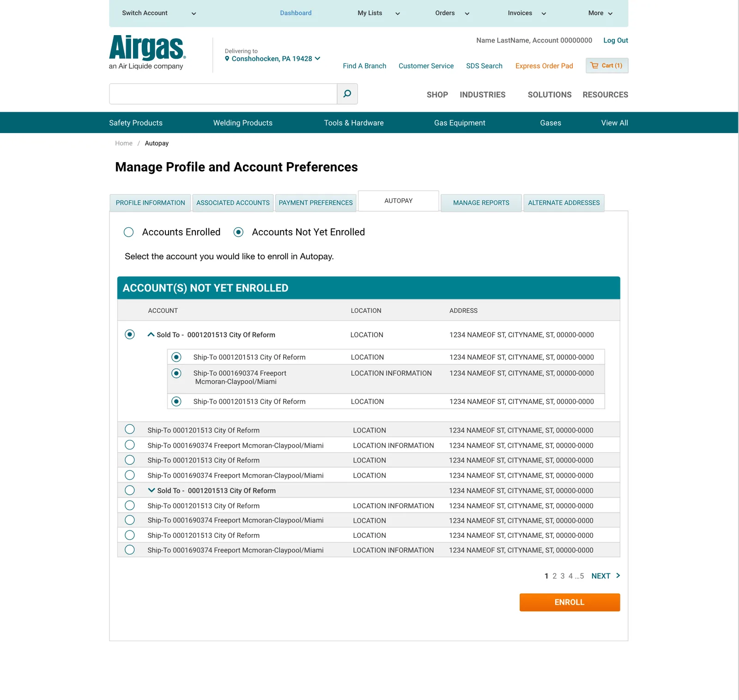The image size is (739, 700).
Task: Switch to Profile Information tab
Action: coord(150,203)
